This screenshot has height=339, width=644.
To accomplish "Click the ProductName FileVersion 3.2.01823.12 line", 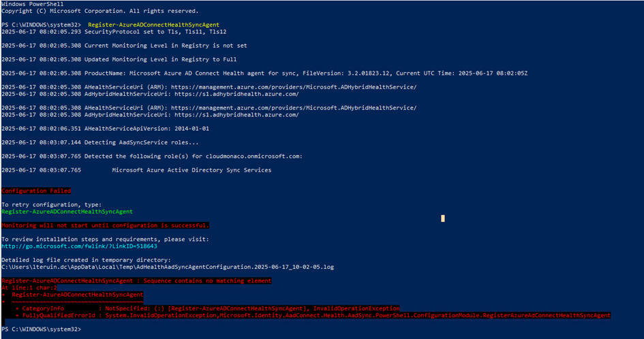I will click(x=264, y=73).
